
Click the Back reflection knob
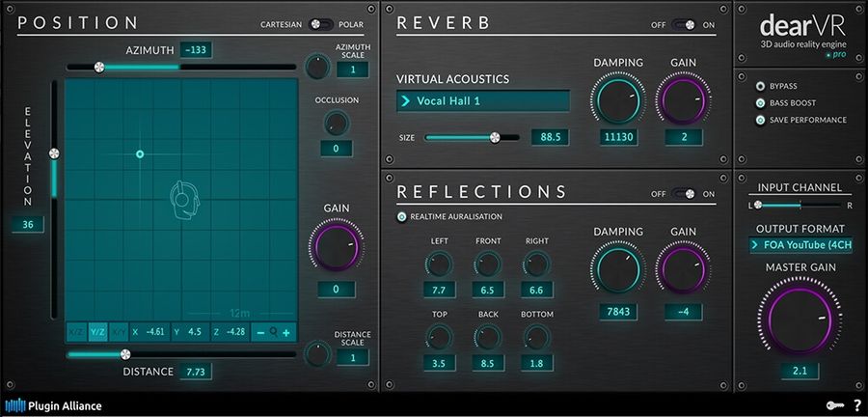click(x=488, y=337)
